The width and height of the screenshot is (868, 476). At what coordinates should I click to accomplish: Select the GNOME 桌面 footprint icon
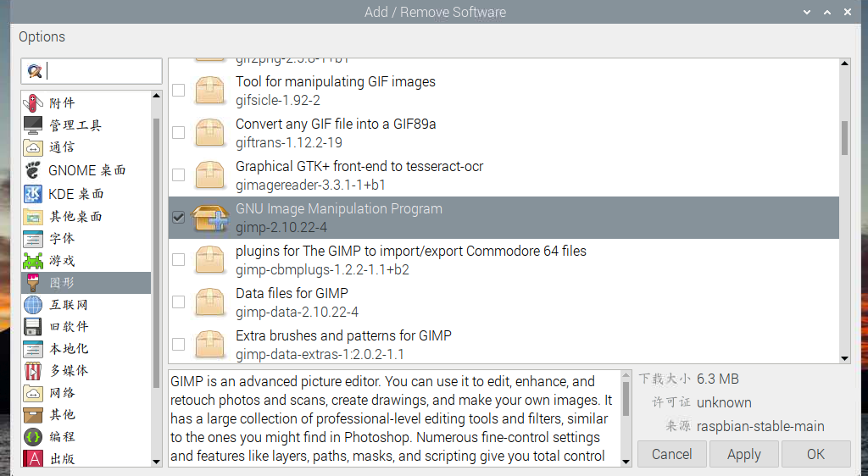tap(33, 169)
